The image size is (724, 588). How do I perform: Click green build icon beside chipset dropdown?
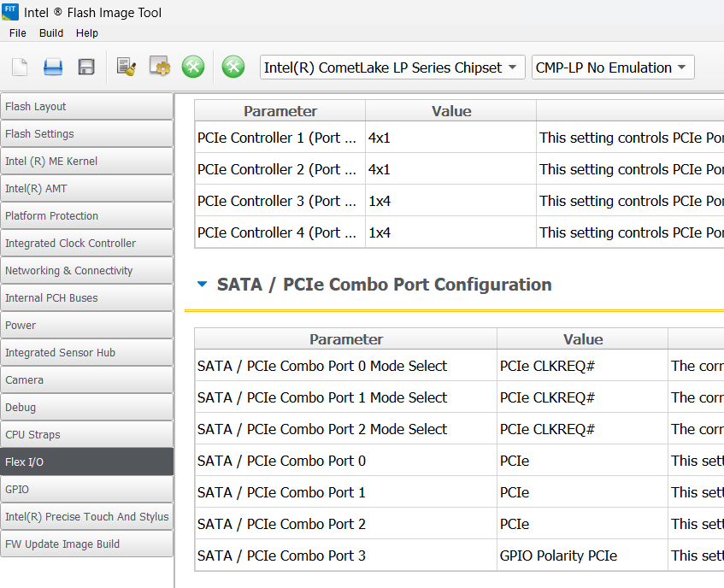[x=233, y=68]
